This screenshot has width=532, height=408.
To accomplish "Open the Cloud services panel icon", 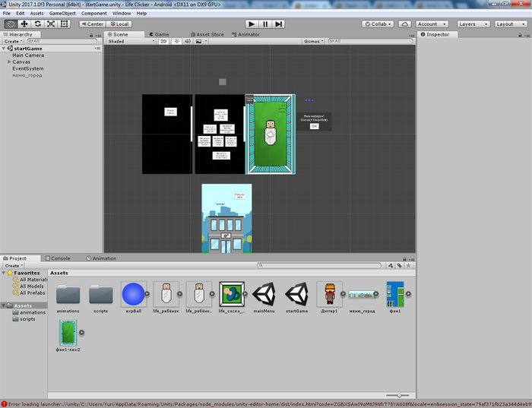I will [x=404, y=24].
